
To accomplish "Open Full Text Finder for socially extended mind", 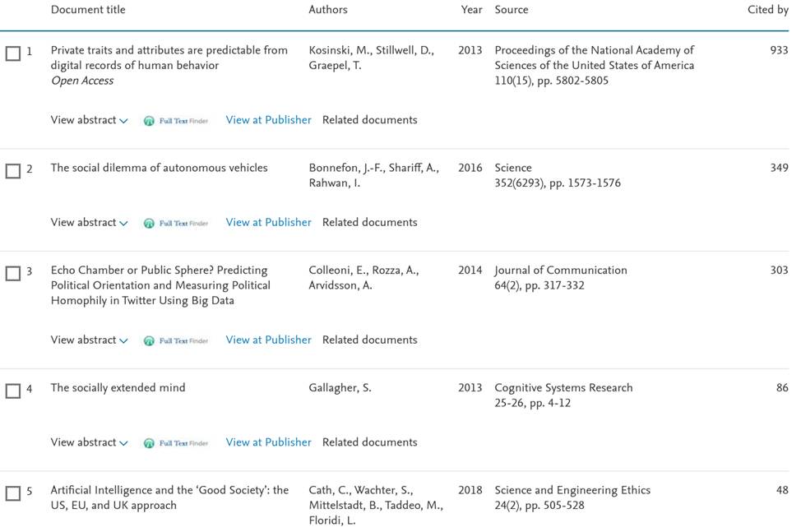I will tap(175, 443).
